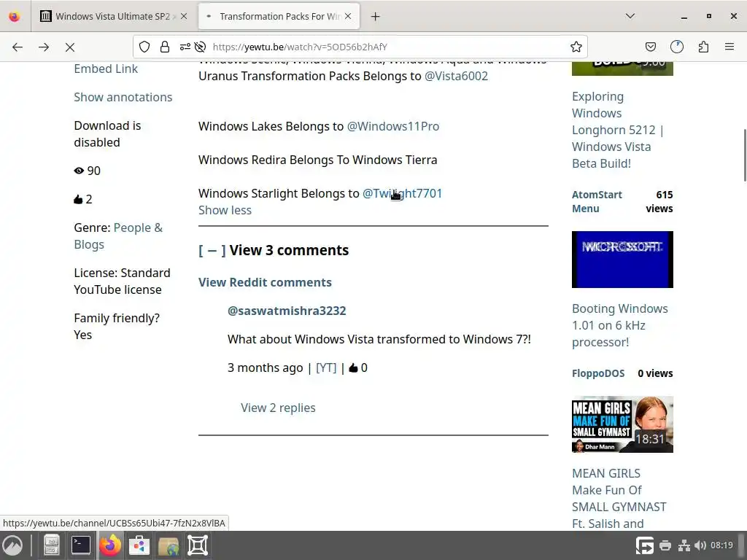Click the screenshot tool icon in the taskbar
Image resolution: width=747 pixels, height=560 pixels.
pos(198,545)
